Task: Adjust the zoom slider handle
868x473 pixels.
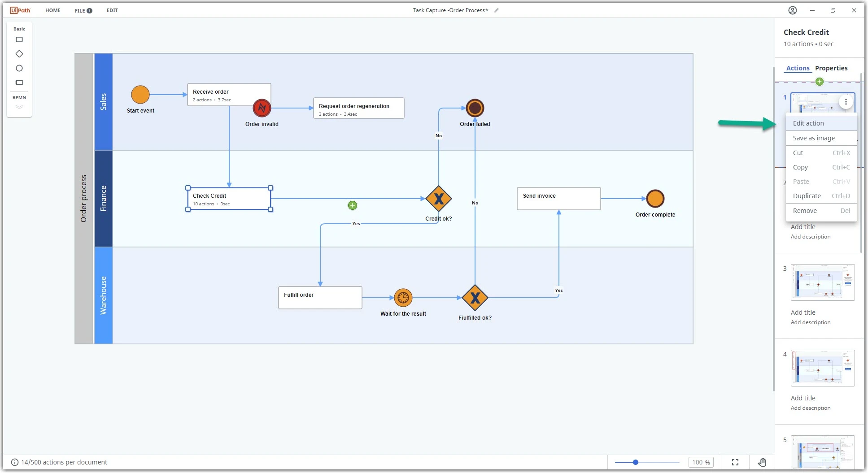Action: (x=636, y=462)
